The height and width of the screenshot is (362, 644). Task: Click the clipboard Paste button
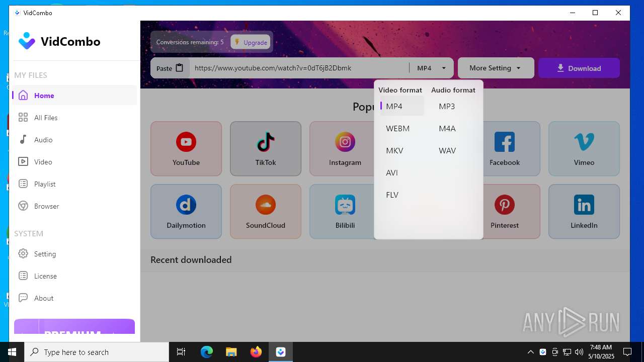pyautogui.click(x=170, y=68)
